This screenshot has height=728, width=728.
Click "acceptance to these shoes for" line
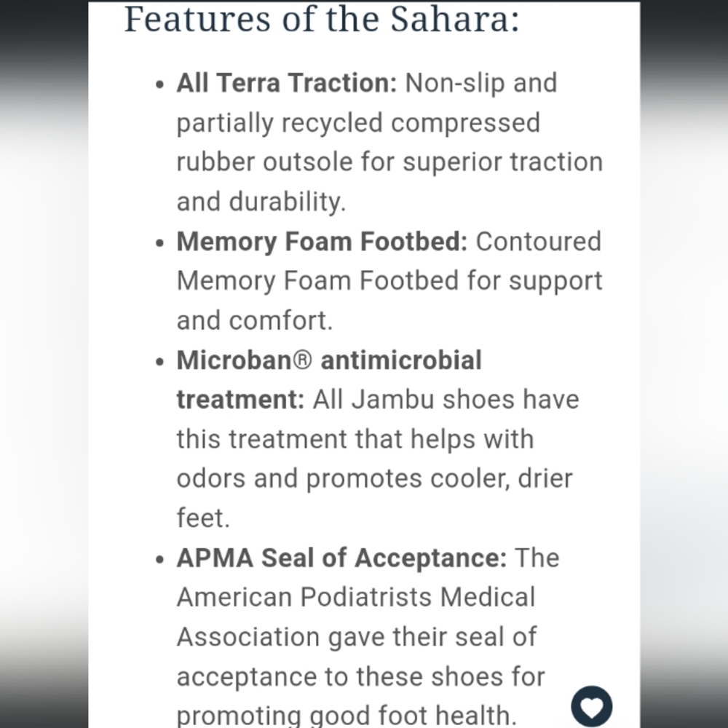click(x=361, y=677)
